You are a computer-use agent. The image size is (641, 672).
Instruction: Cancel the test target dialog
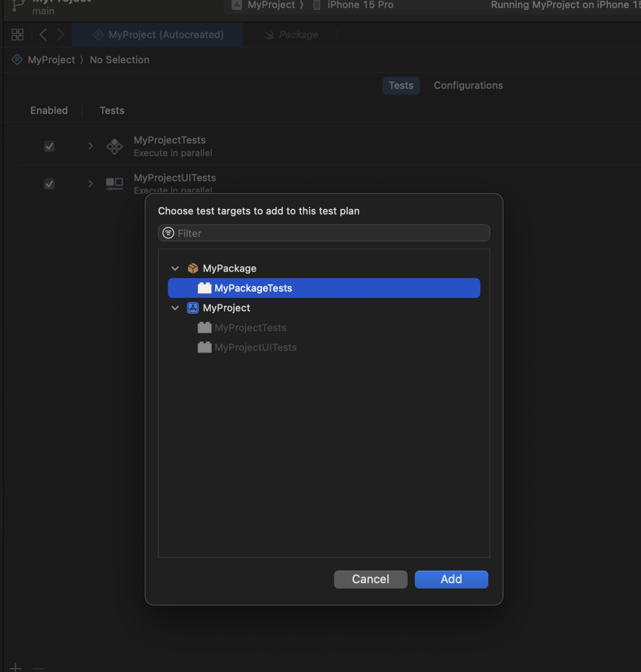click(370, 579)
